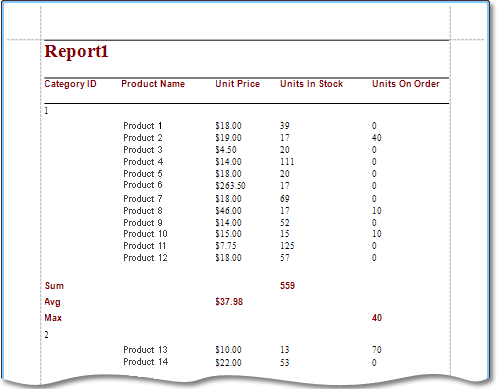Click Product 14's units on order 0

[x=374, y=362]
